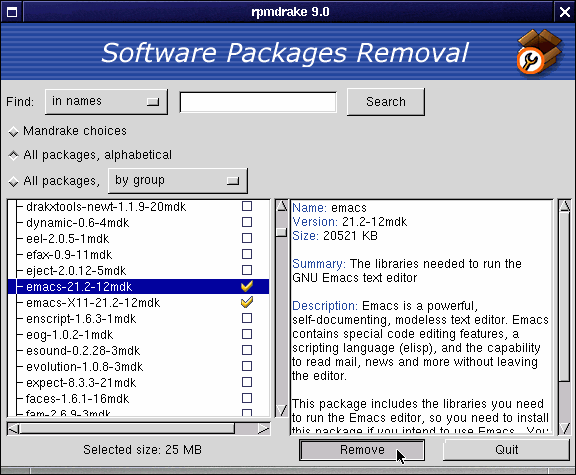Click the 'Description:' label text
The width and height of the screenshot is (576, 475).
pos(325,306)
